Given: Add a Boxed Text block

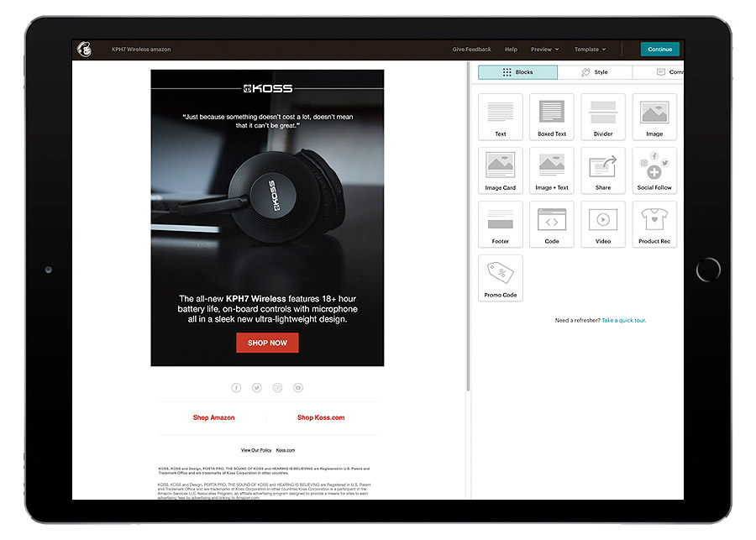Looking at the screenshot, I should 552,117.
